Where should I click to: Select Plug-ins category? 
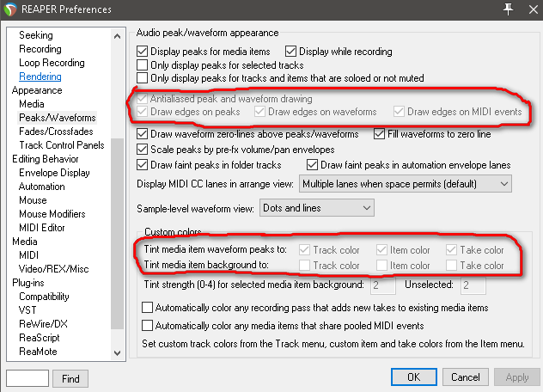click(28, 283)
